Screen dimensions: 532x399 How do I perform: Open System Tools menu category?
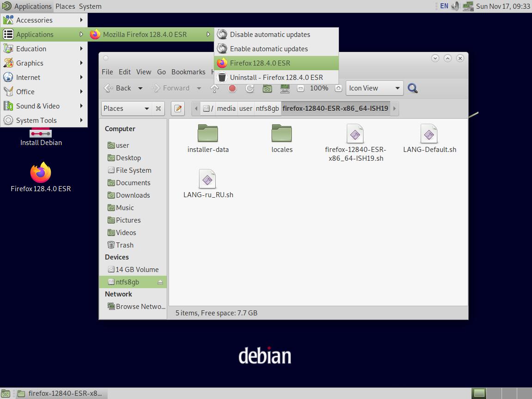(44, 120)
